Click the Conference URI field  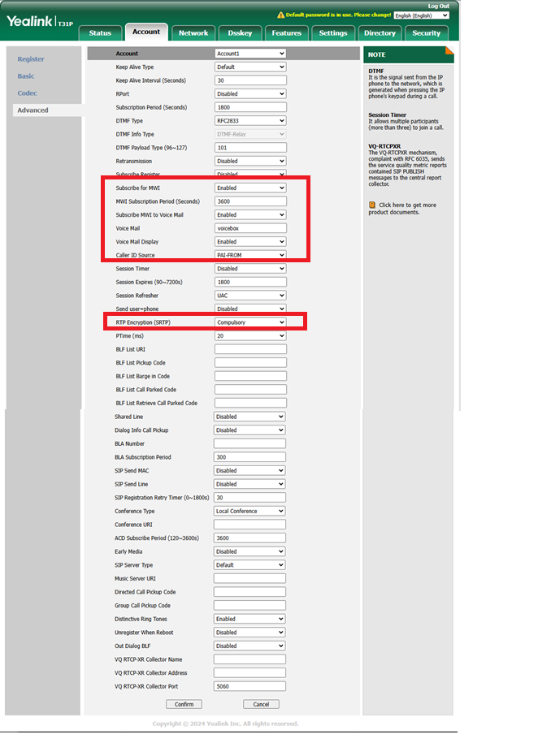249,525
